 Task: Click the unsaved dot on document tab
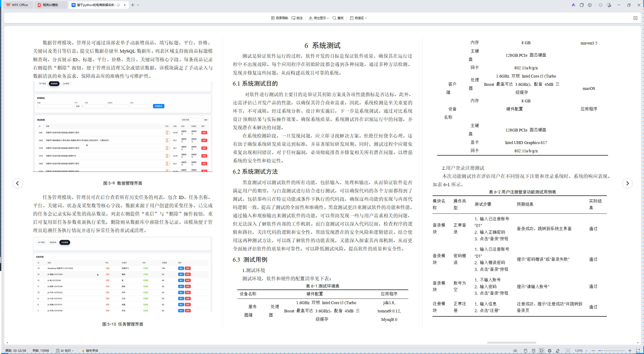tap(125, 5)
